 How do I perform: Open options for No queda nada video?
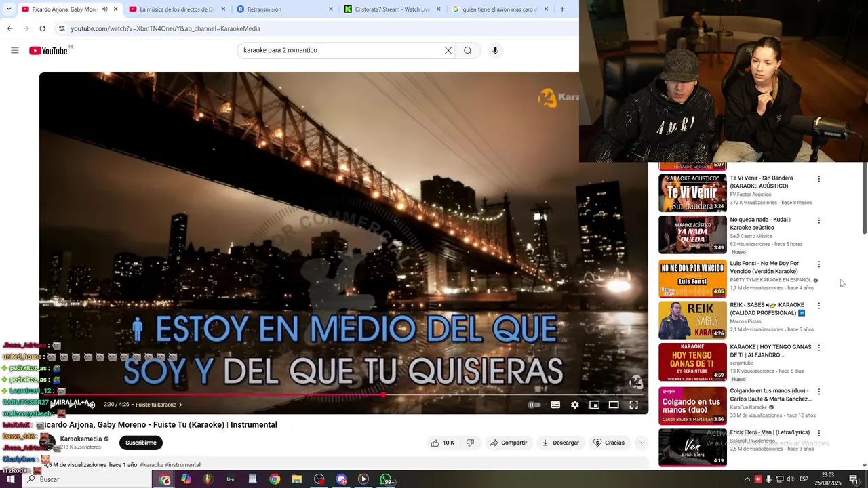[x=818, y=220]
